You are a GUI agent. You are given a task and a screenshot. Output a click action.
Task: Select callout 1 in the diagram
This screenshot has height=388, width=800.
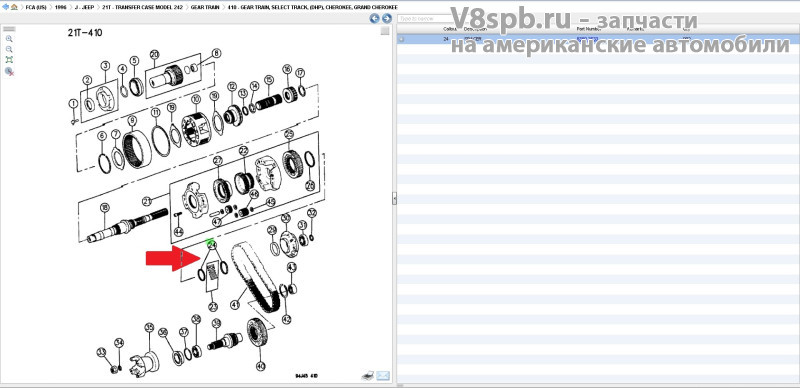click(x=73, y=104)
